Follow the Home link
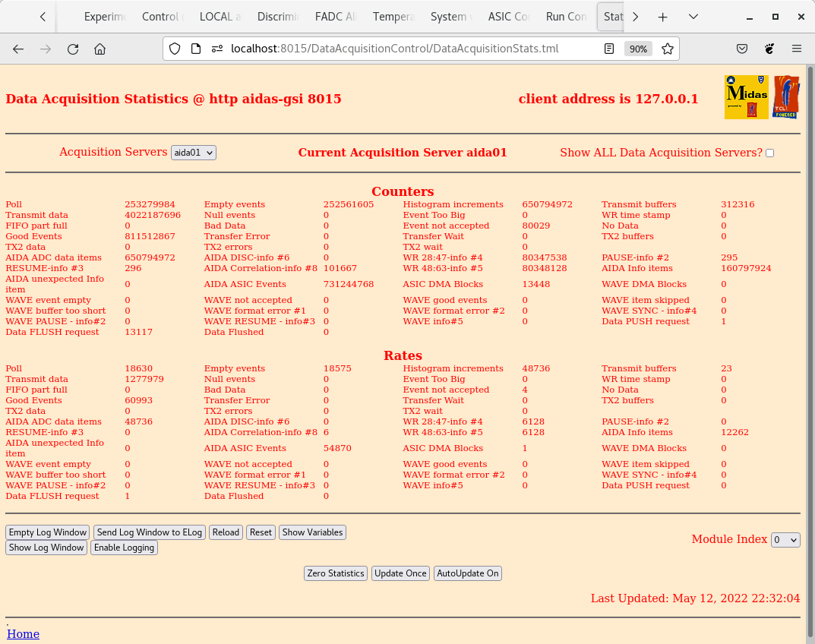This screenshot has width=815, height=644. (23, 633)
